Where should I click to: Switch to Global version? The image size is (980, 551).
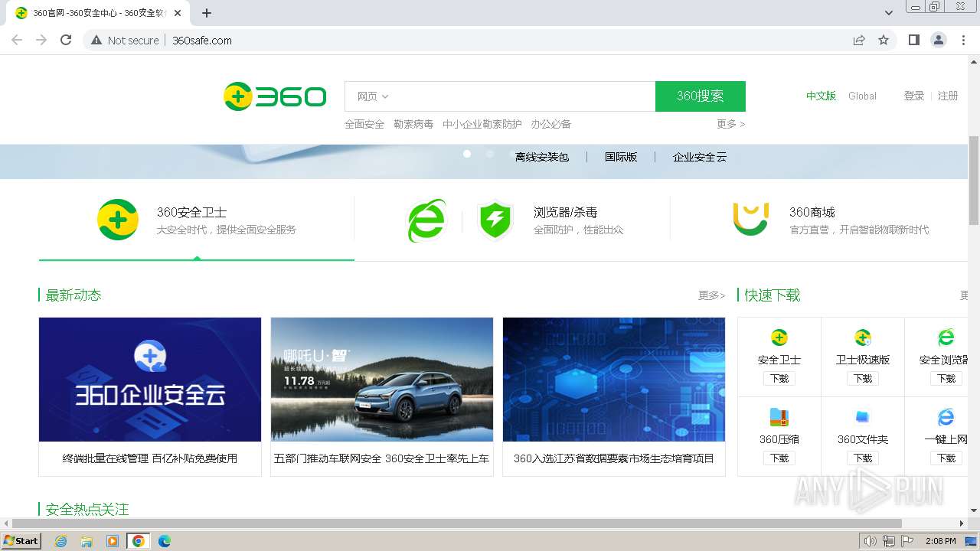862,96
